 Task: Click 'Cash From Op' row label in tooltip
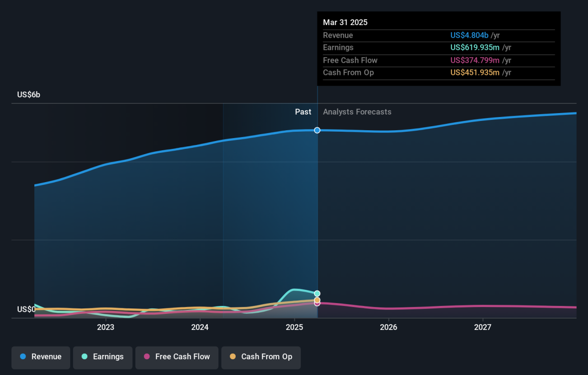[x=348, y=72]
